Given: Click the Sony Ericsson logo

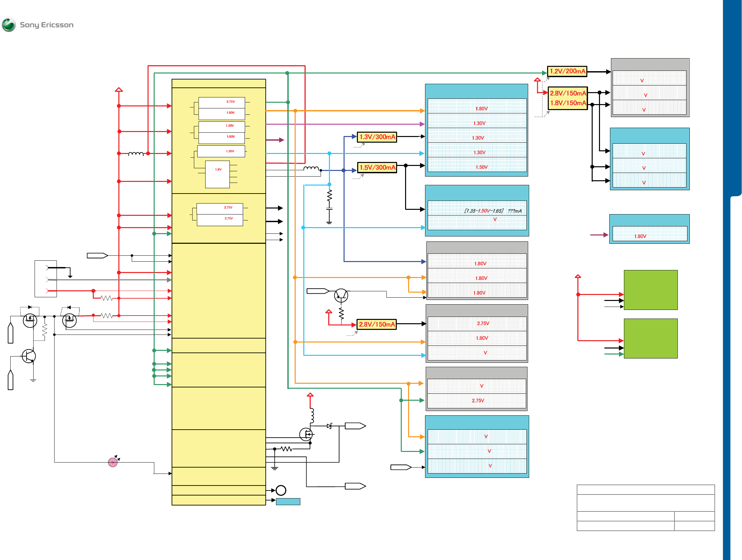Looking at the screenshot, I should (x=38, y=25).
